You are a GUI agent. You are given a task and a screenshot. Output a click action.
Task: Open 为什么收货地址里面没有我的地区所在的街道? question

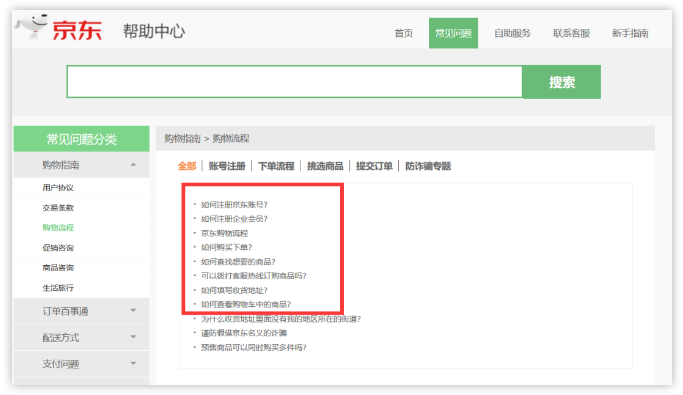click(x=281, y=319)
